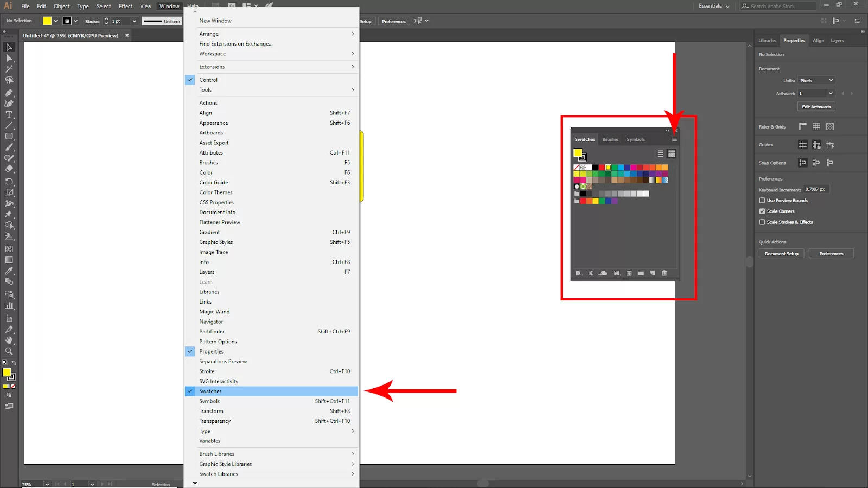The image size is (868, 488).
Task: Select the Rotate tool
Action: point(9,182)
